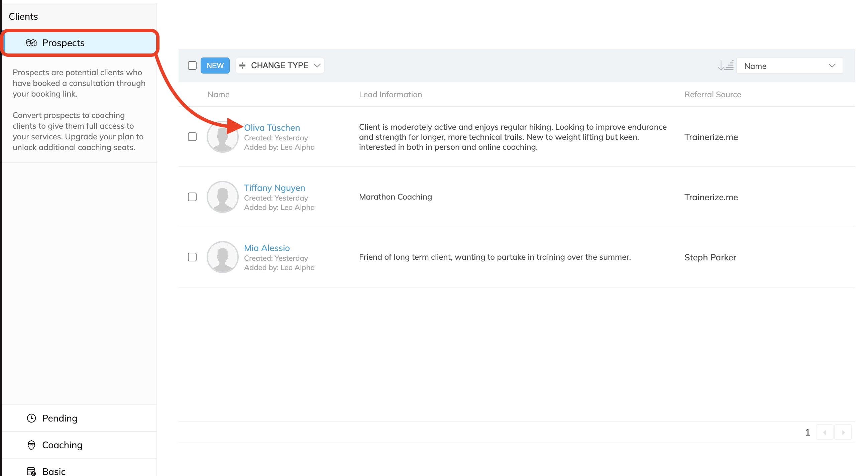Switch to the Coaching clients section
The height and width of the screenshot is (476, 868).
point(62,445)
